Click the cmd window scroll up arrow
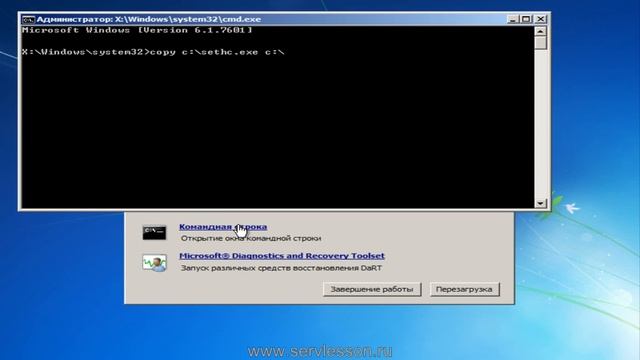 [540, 31]
